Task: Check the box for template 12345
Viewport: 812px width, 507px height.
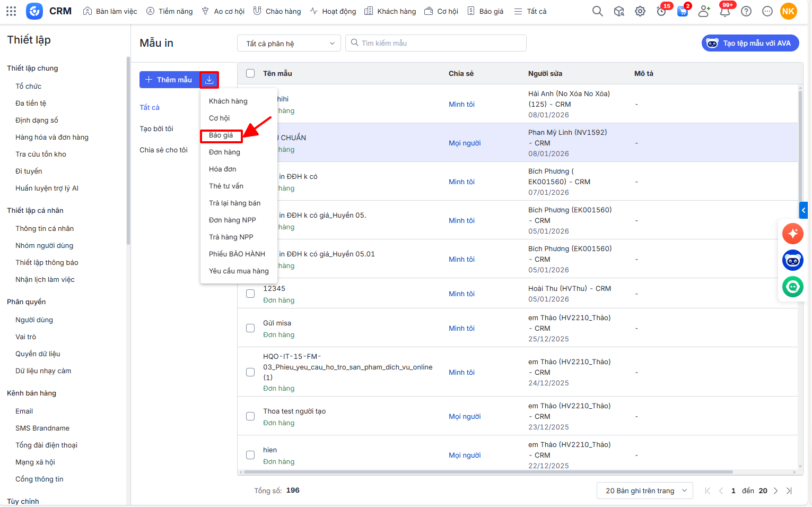Action: [250, 294]
